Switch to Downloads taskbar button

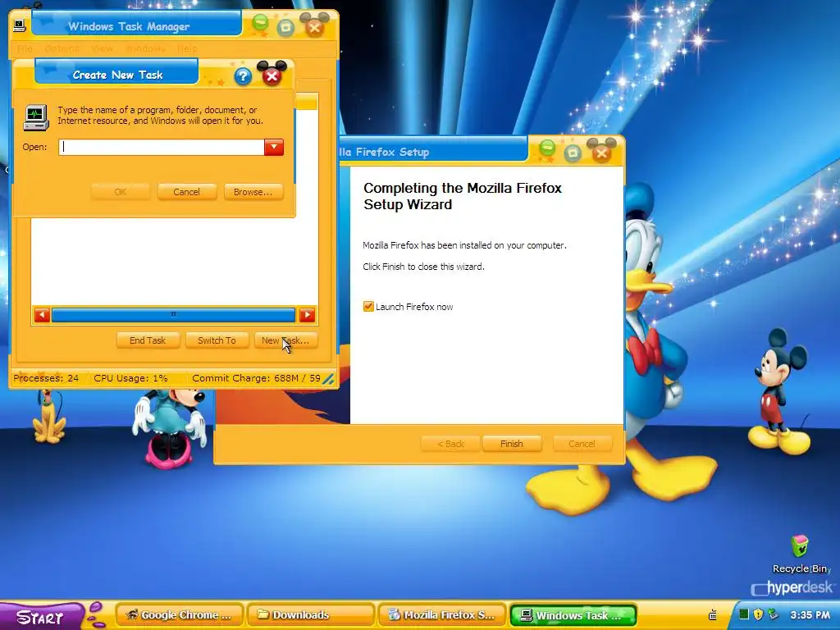pos(311,615)
